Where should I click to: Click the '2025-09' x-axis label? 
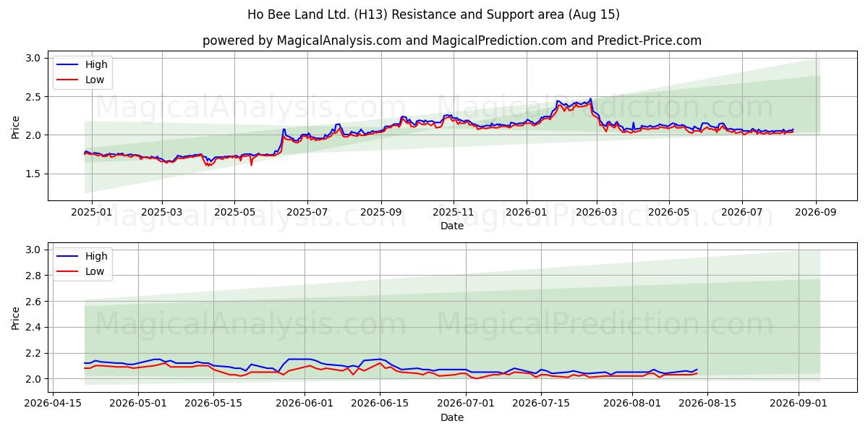coord(381,212)
